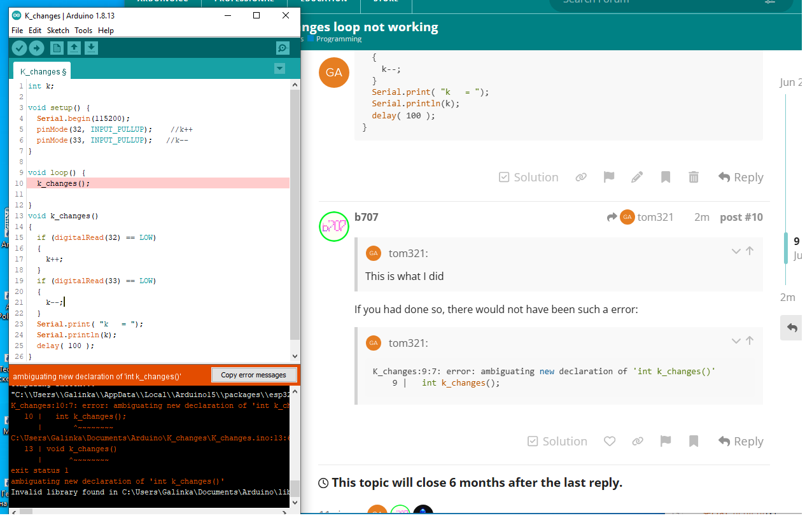812x532 pixels.
Task: Reply to the upper post
Action: click(741, 177)
